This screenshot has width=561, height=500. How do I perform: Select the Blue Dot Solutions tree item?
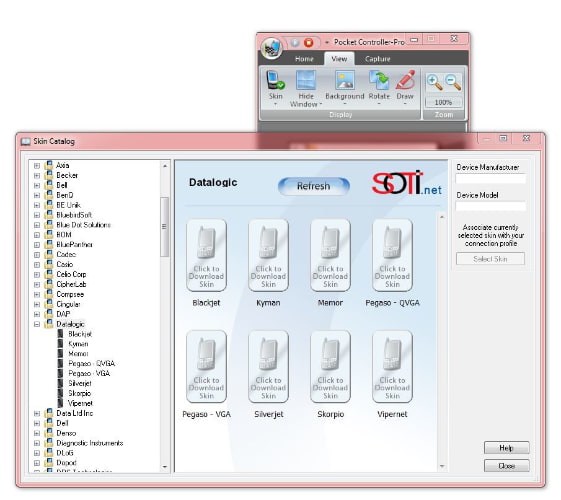(x=83, y=225)
